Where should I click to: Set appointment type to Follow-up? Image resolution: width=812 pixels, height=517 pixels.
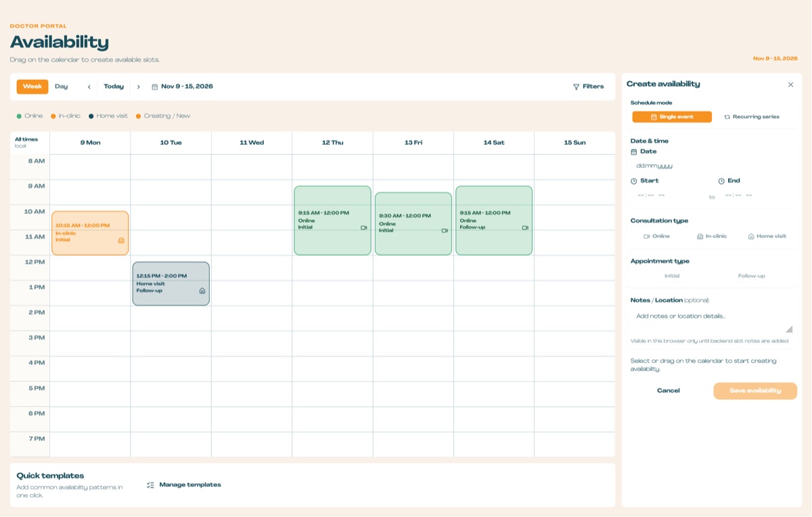click(x=752, y=276)
